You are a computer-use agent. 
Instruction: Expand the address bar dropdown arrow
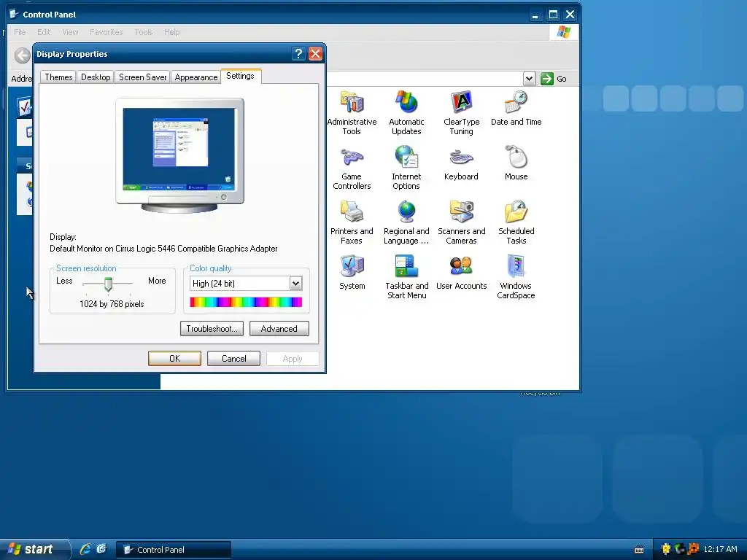point(529,79)
